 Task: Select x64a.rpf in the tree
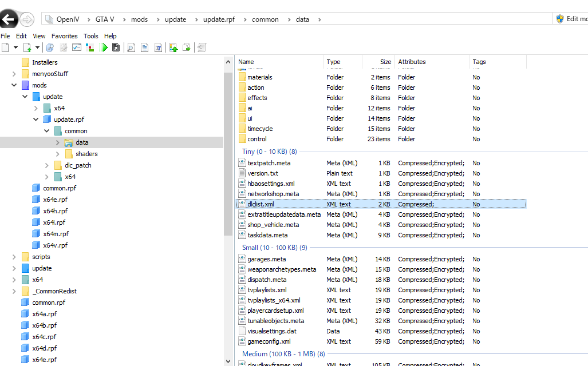coord(44,314)
